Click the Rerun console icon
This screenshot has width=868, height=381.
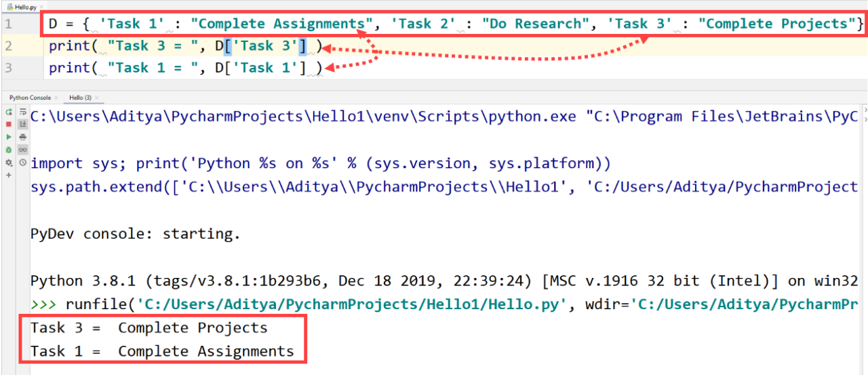(x=9, y=112)
